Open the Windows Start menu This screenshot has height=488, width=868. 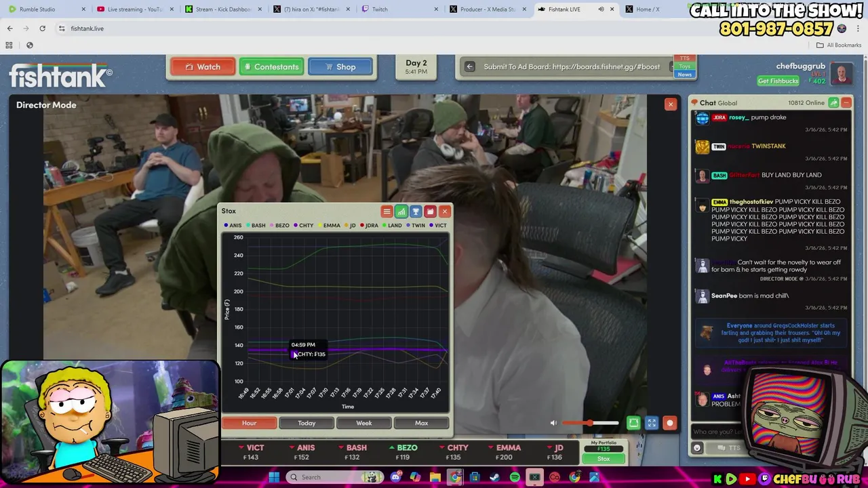(274, 477)
